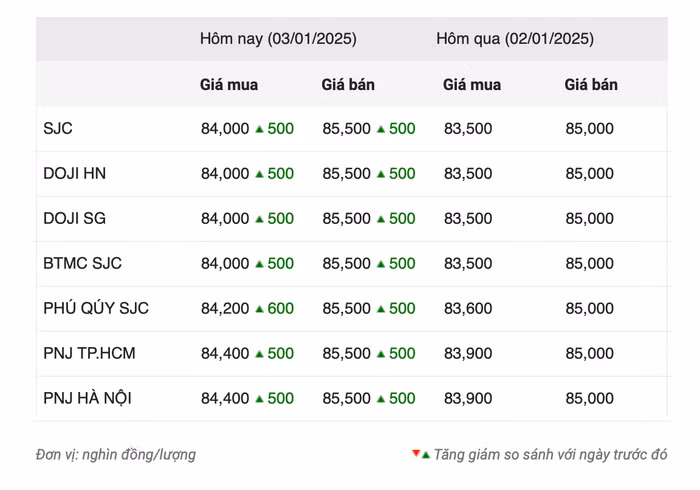Click the Đơn vị: nghìn đồng/lượng note
Screen dimensions: 700x490
pos(116,455)
